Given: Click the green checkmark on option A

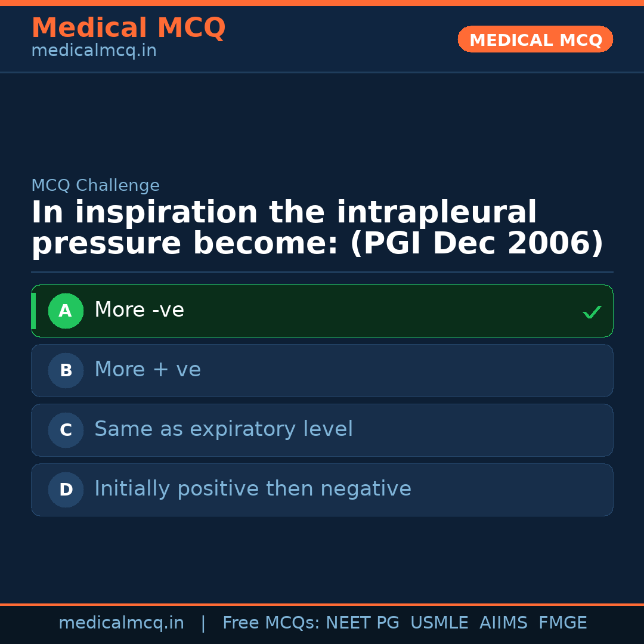Looking at the screenshot, I should point(592,312).
